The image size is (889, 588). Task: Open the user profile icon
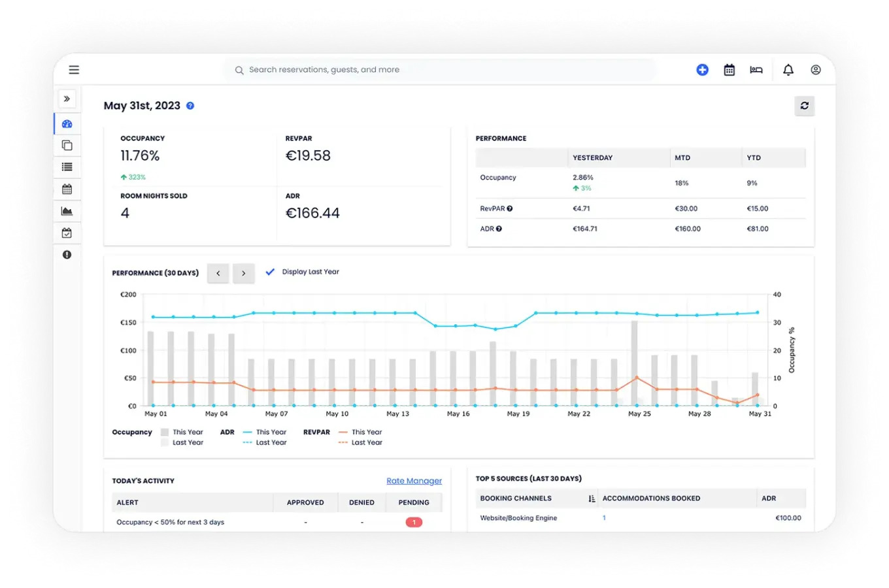[815, 69]
